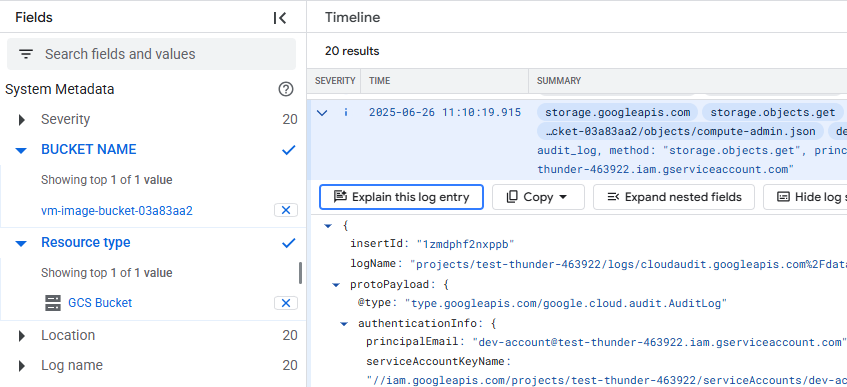The height and width of the screenshot is (387, 847).
Task: Collapse the BUCKET NAME field group
Action: coord(22,150)
